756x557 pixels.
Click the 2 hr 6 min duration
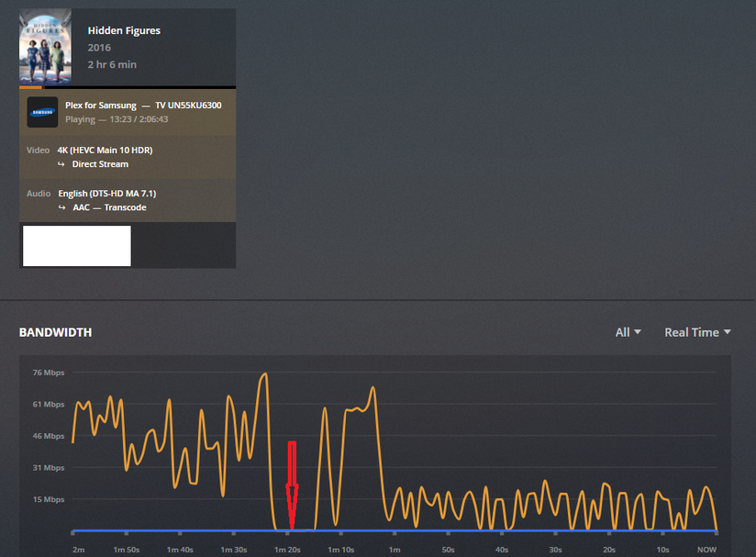(112, 64)
